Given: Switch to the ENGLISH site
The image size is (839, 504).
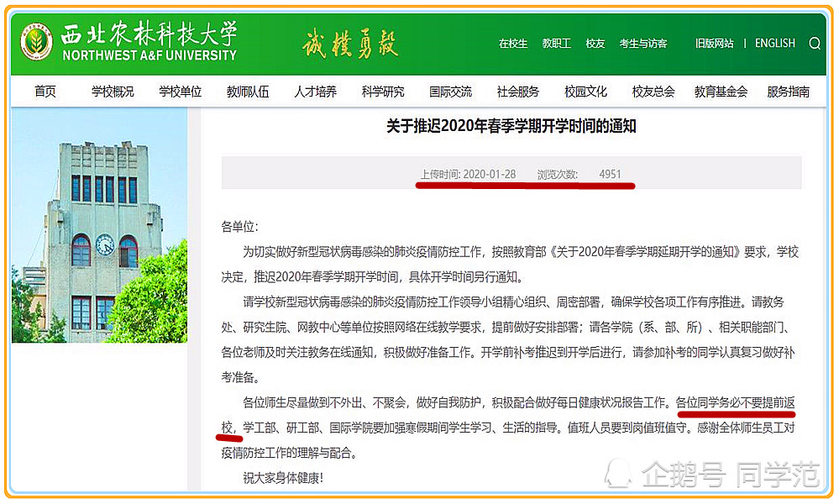Looking at the screenshot, I should pyautogui.click(x=775, y=44).
